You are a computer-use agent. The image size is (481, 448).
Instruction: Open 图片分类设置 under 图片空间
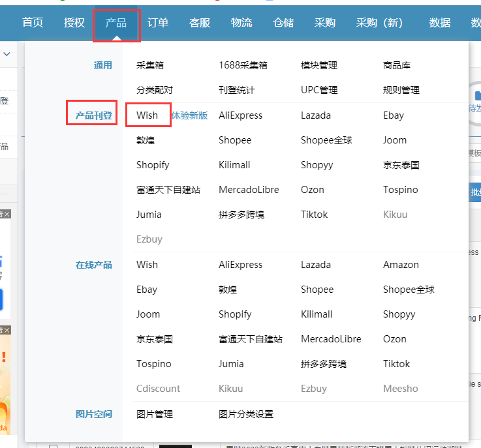coord(246,414)
